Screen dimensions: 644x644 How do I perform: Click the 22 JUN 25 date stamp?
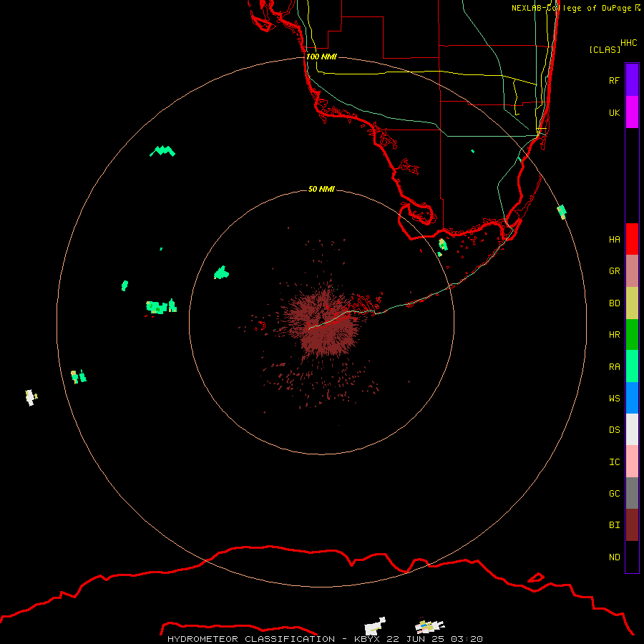tap(416, 639)
